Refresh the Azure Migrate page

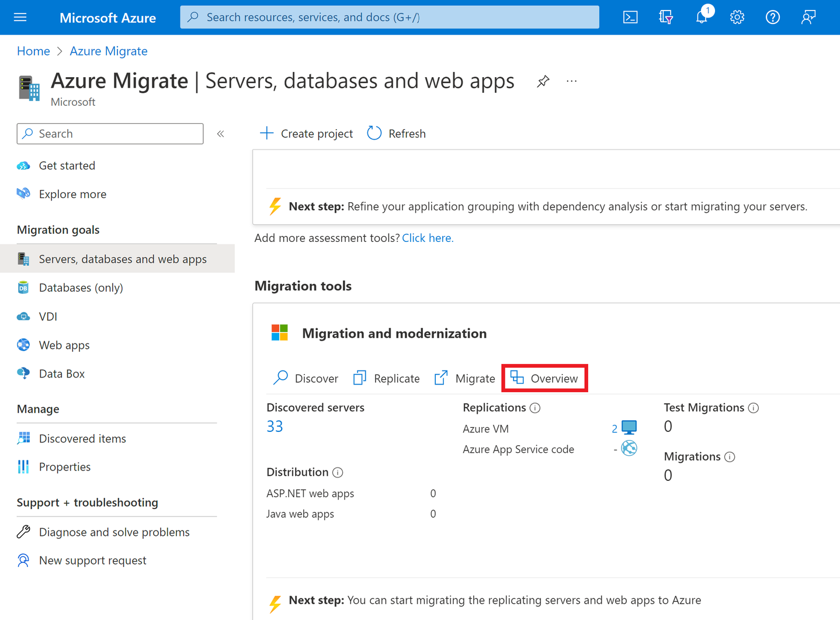pyautogui.click(x=397, y=134)
